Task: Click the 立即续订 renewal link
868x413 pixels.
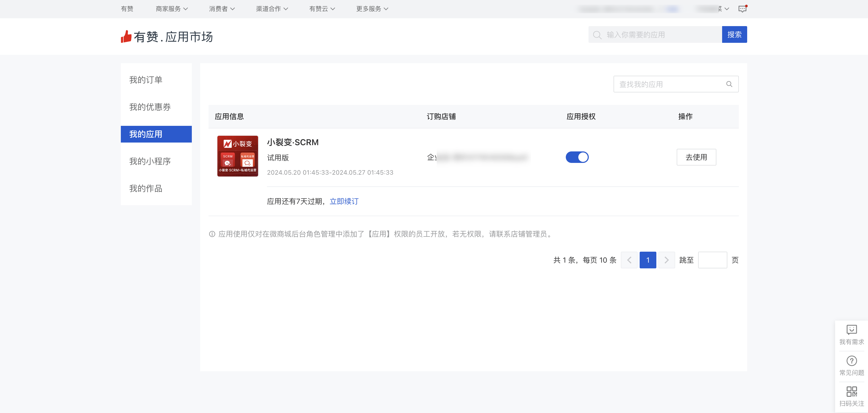Action: (344, 201)
